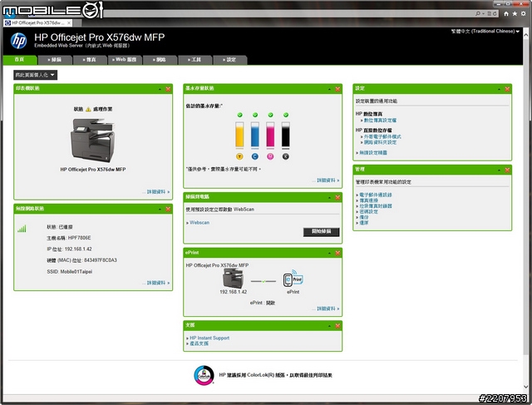532x405 pixels.
Task: Click green check mark above black cartridge
Action: click(x=286, y=115)
